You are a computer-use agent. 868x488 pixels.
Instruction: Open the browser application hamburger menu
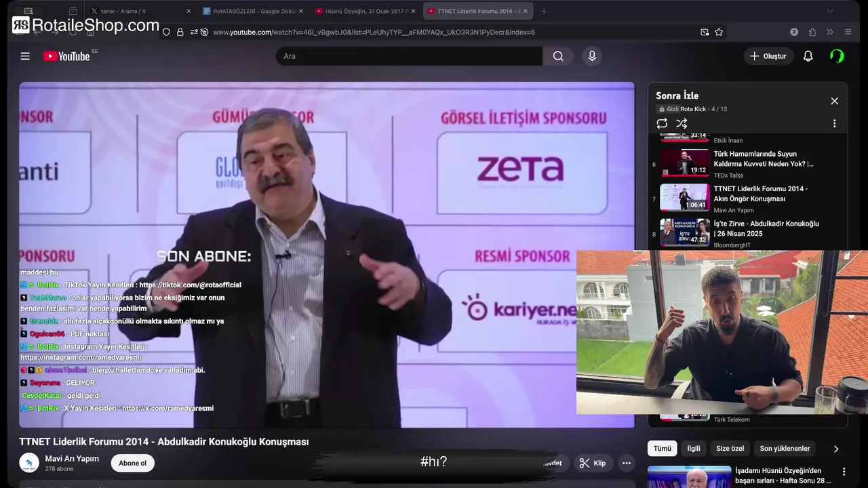click(x=848, y=32)
